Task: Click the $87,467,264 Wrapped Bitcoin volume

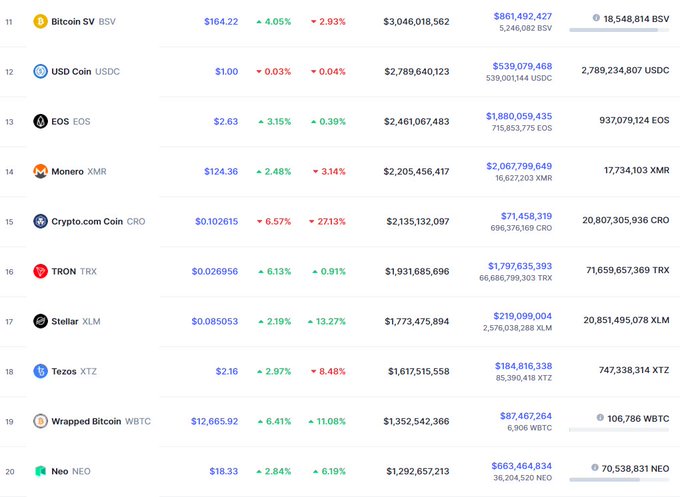Action: coord(526,416)
